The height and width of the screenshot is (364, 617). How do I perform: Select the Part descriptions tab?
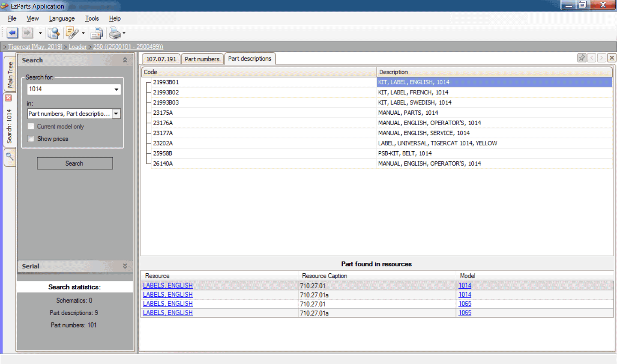tap(250, 59)
